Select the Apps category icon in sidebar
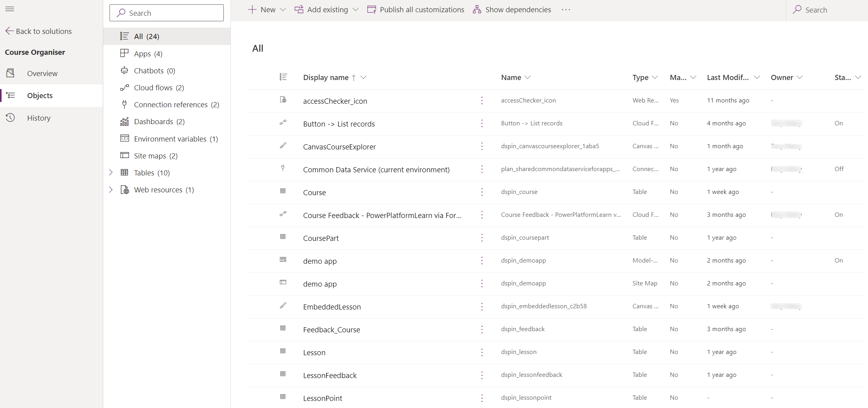 (x=125, y=53)
